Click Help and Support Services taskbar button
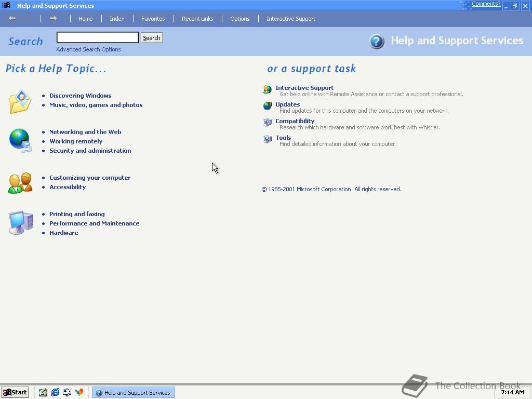 (134, 393)
